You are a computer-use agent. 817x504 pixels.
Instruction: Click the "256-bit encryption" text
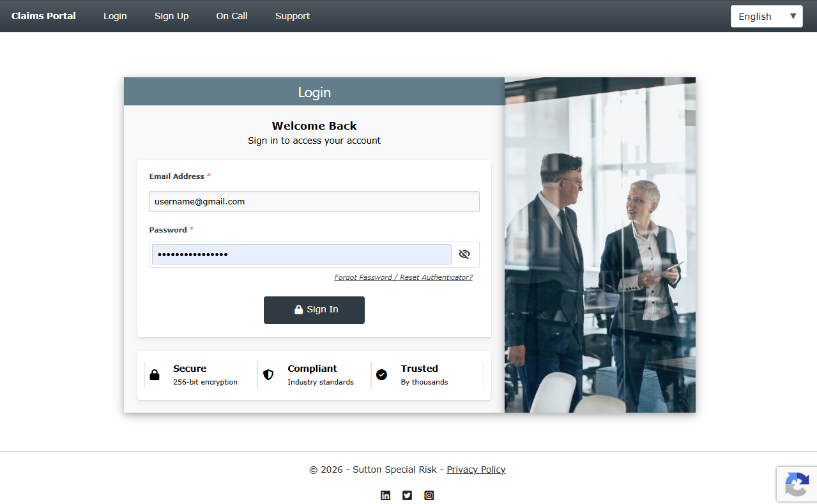click(x=205, y=382)
